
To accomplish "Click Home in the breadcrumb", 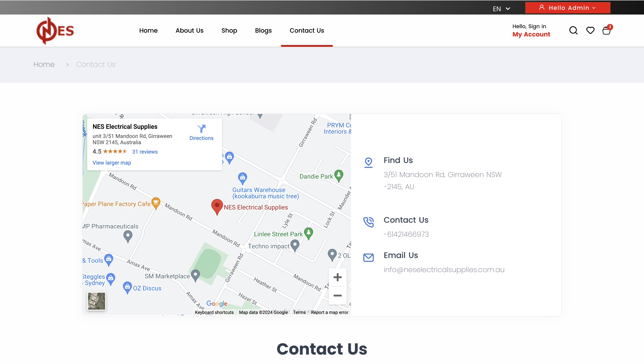I will 44,64.
